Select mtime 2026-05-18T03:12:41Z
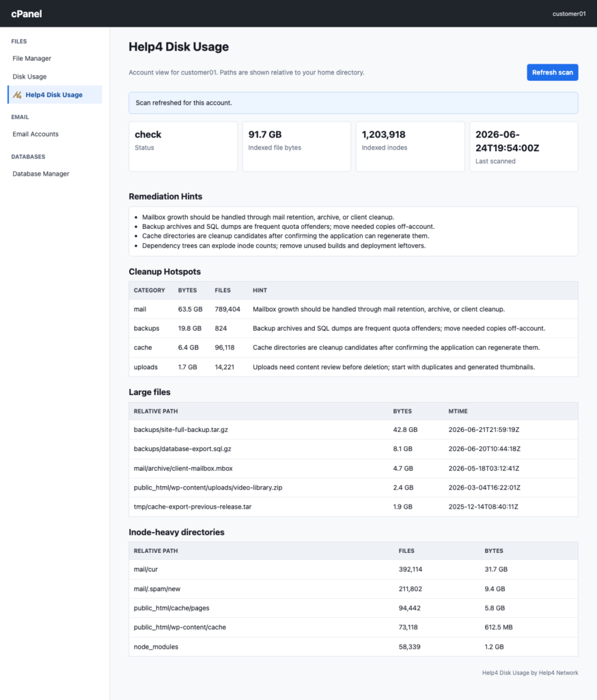This screenshot has width=597, height=700. point(484,468)
